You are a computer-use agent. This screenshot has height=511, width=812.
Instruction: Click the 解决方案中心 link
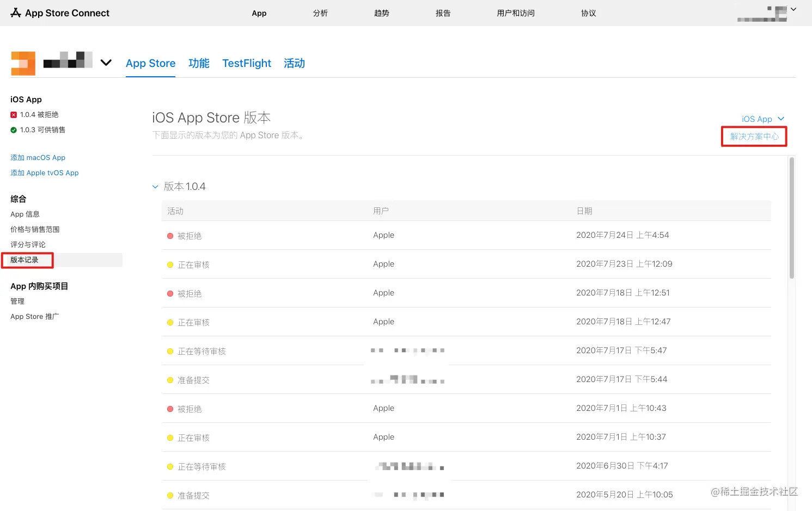tap(754, 137)
